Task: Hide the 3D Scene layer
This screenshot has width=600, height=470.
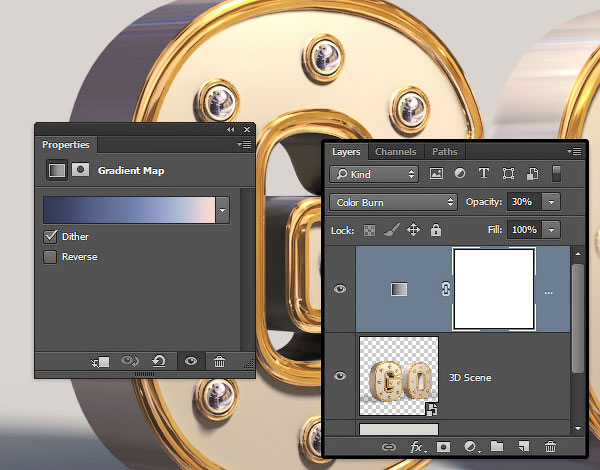Action: coord(340,376)
